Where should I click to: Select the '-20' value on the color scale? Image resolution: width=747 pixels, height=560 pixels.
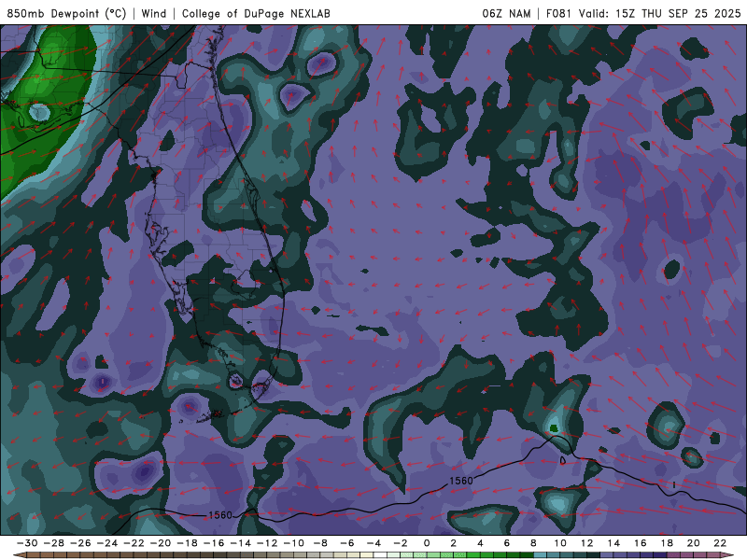161,543
